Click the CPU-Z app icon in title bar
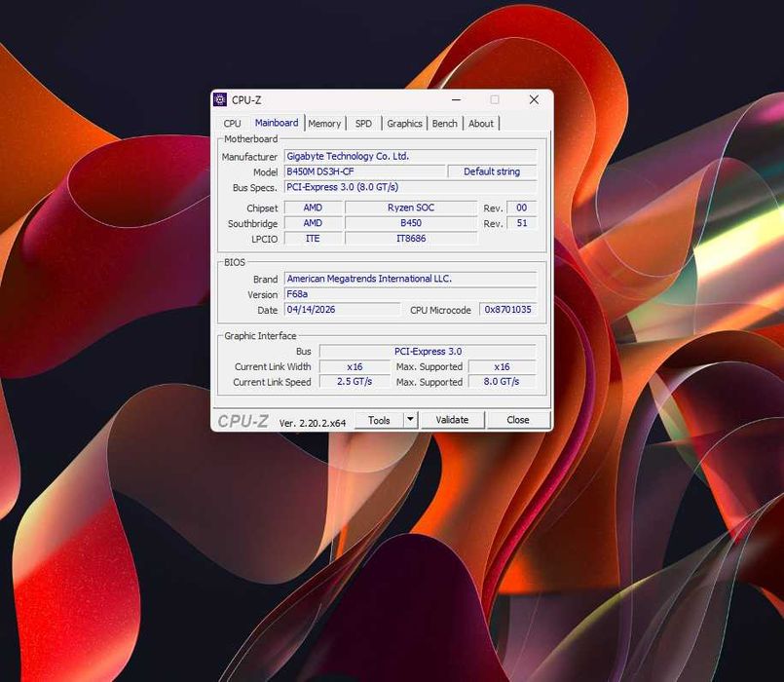 tap(220, 99)
